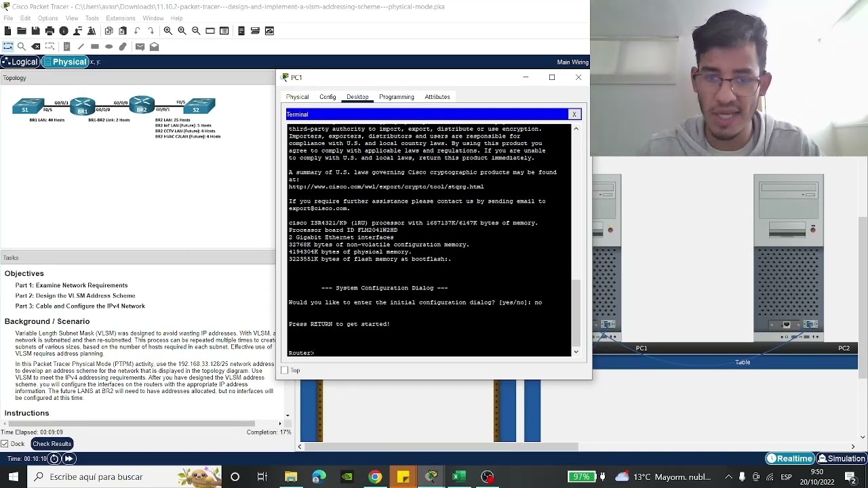Open the Programming tab in PC1 window
This screenshot has height=488, width=868.
(x=397, y=97)
